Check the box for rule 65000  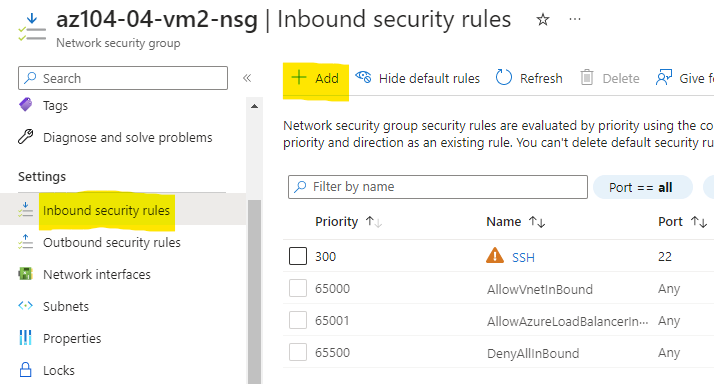(x=298, y=288)
